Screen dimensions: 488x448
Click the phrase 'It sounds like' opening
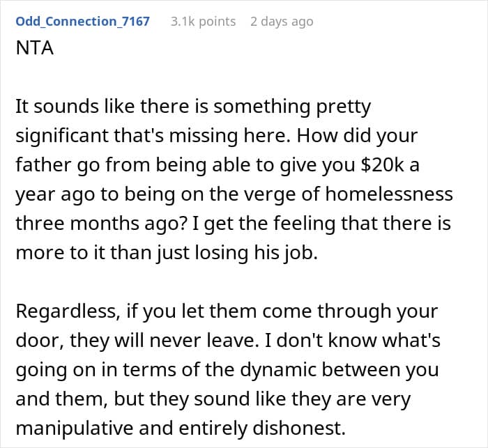(75, 107)
